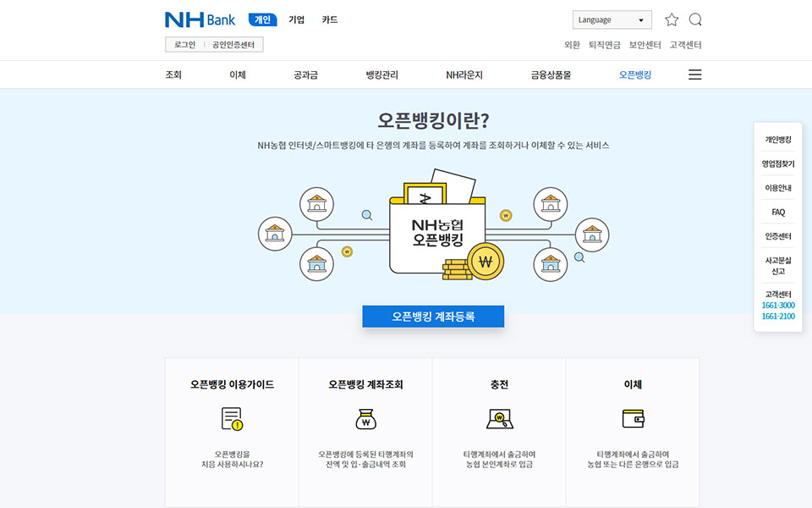Open the search magnifier icon

(x=695, y=19)
